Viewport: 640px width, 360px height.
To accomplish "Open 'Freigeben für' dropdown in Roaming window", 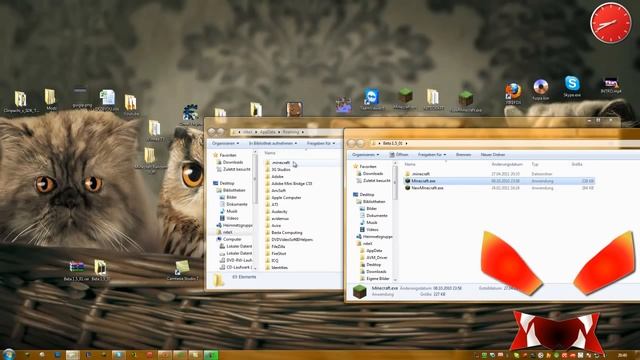I will pos(321,144).
